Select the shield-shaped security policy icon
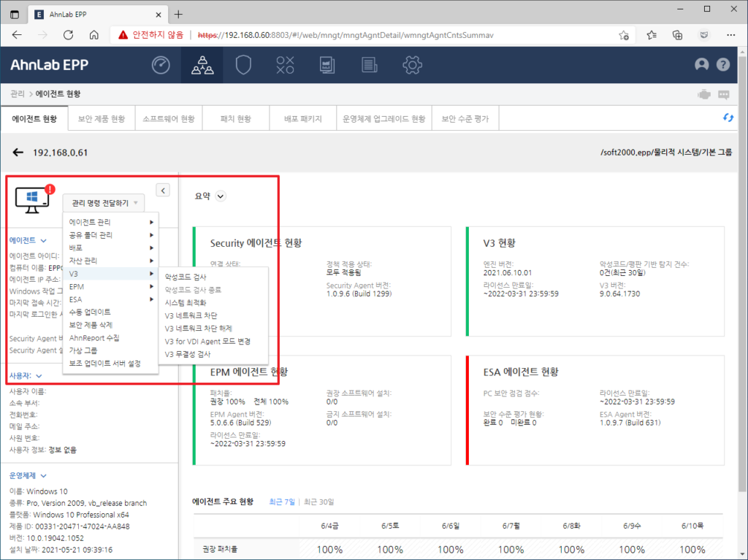 coord(243,64)
